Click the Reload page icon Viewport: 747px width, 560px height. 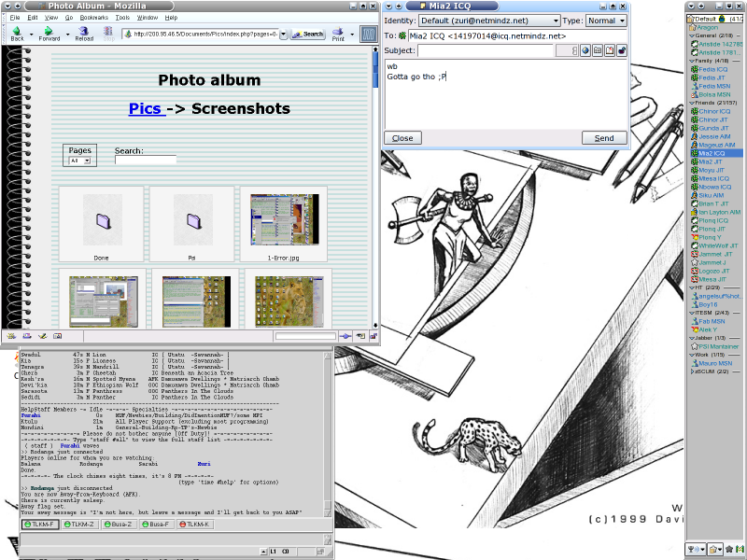pyautogui.click(x=84, y=33)
